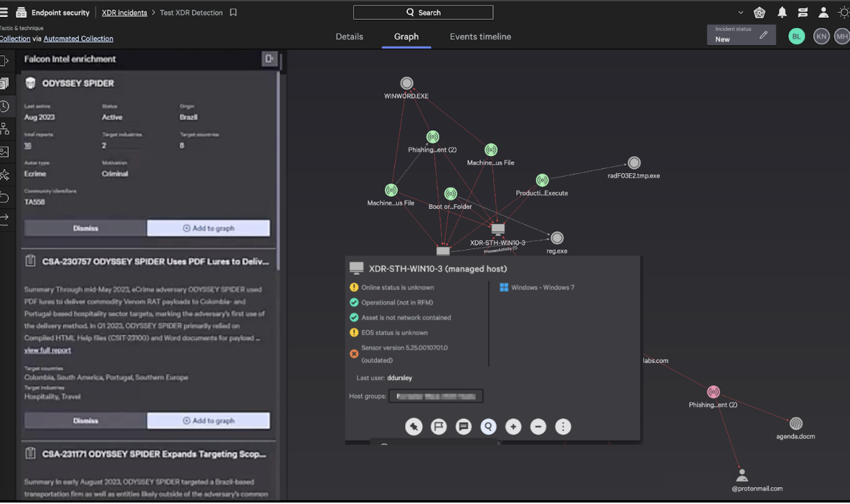Open the stacked cards sidebar icon
This screenshot has height=504, width=850.
(x=4, y=84)
